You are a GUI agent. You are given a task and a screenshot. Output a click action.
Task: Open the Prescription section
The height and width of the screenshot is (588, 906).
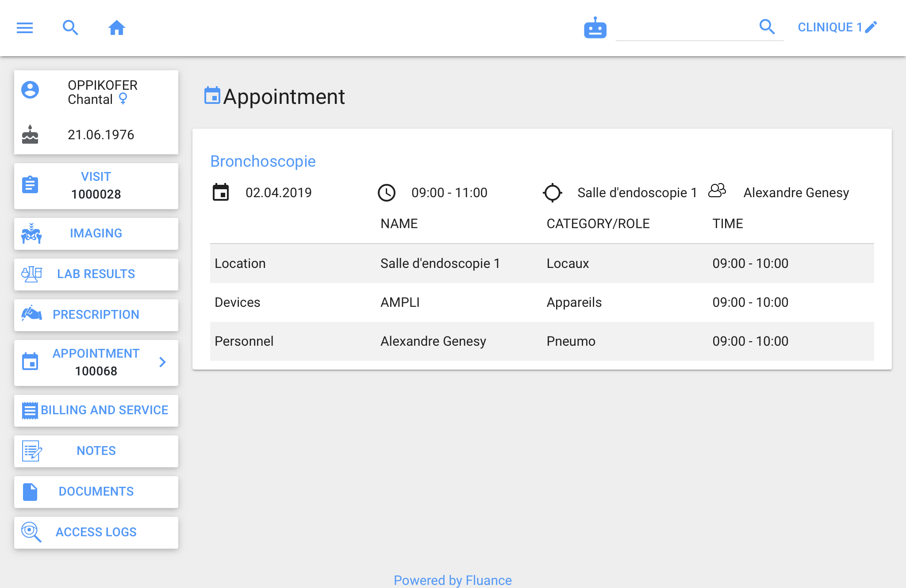click(96, 315)
